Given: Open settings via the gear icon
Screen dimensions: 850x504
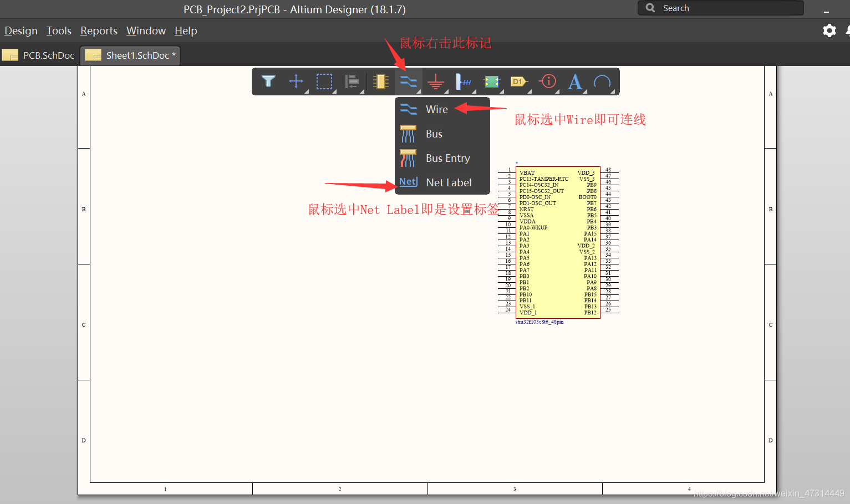Looking at the screenshot, I should 829,30.
